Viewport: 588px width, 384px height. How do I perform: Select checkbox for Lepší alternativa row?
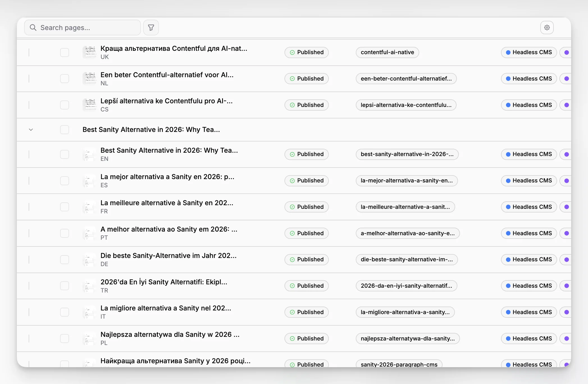click(x=65, y=105)
